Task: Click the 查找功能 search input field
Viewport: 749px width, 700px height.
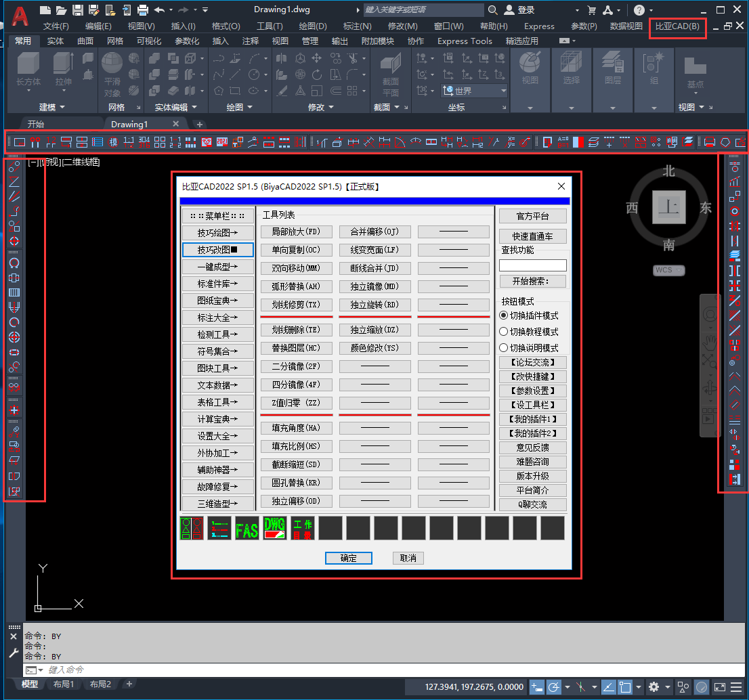Action: click(x=532, y=265)
